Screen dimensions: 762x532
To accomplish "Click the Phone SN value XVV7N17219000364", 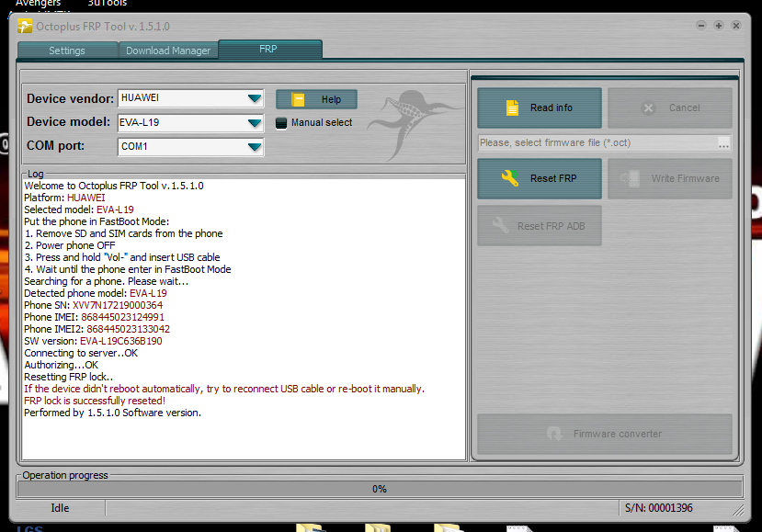I will (118, 305).
